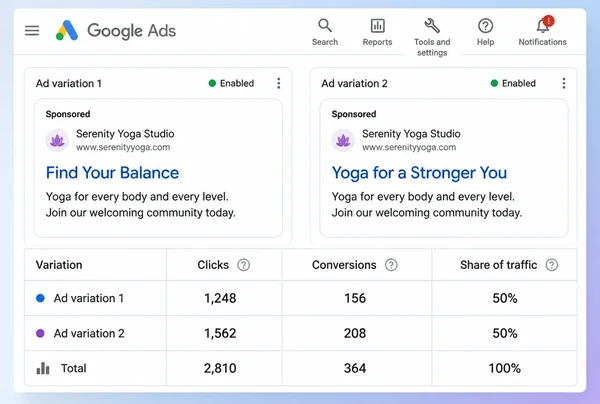Click the Clicks column help icon

243,265
